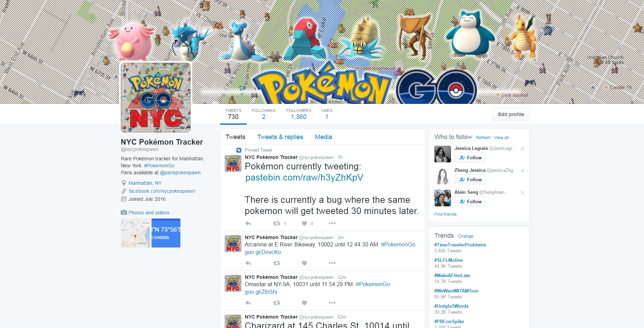
Task: Open the Photos and videos link
Action: coord(149,213)
